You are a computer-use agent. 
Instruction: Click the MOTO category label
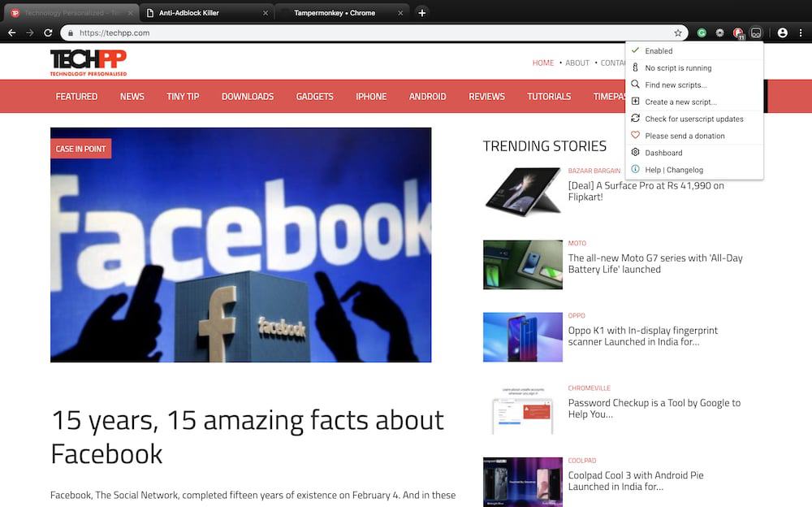tap(577, 243)
